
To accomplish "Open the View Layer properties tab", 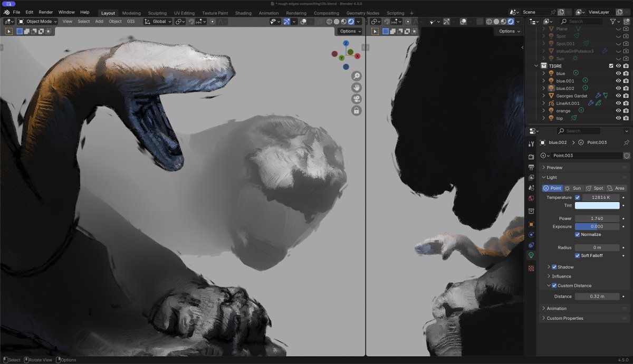I will coord(531,177).
